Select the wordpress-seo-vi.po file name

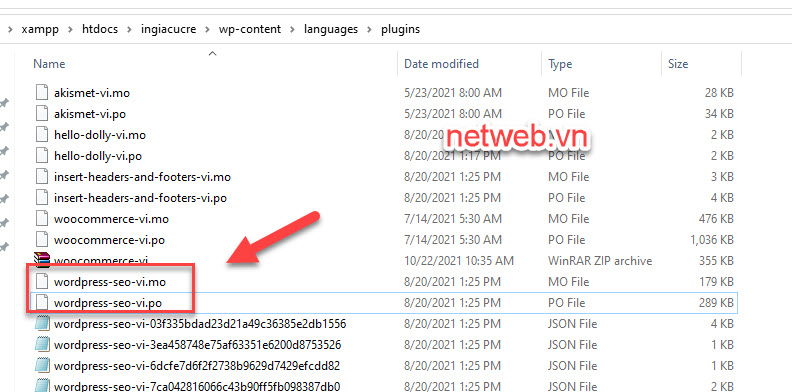point(108,303)
